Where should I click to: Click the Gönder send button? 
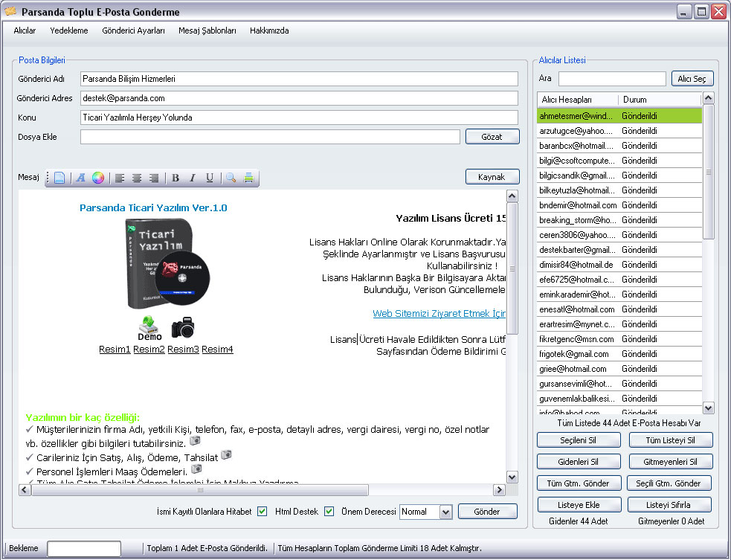[487, 512]
